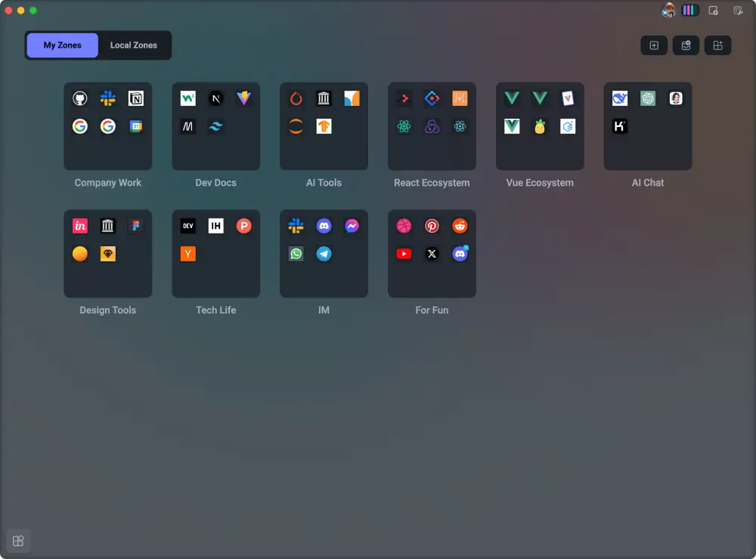This screenshot has width=756, height=559.
Task: Click the TensorFlow icon in AI Tools
Action: (324, 126)
